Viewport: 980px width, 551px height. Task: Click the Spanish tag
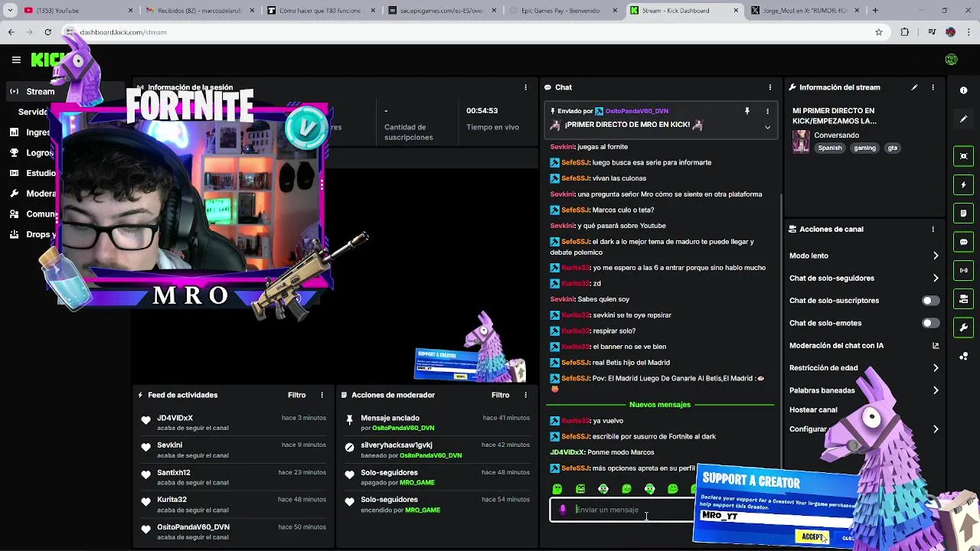[829, 148]
